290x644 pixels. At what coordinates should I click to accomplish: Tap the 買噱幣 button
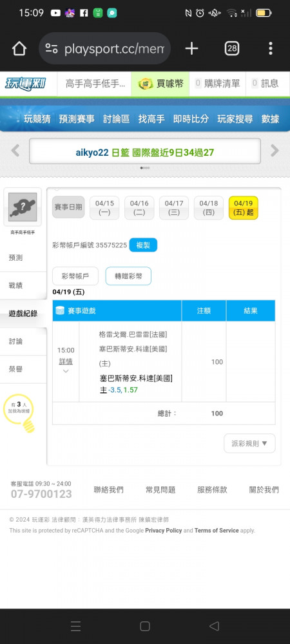[160, 84]
